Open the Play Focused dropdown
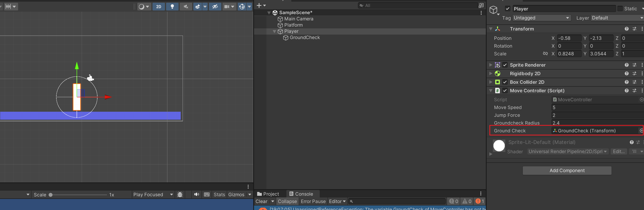Screen dimensions: 644x210 tap(153, 194)
